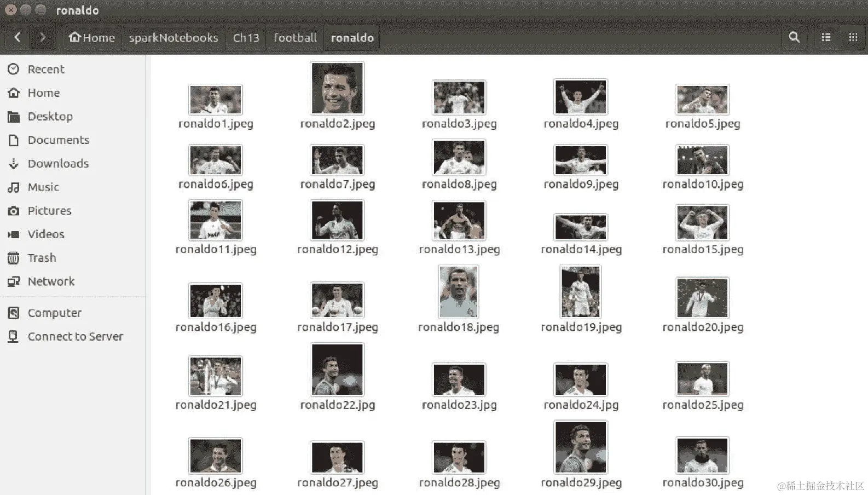The image size is (868, 495).
Task: Click the ronaldo25.jpeg file name
Action: (x=703, y=405)
